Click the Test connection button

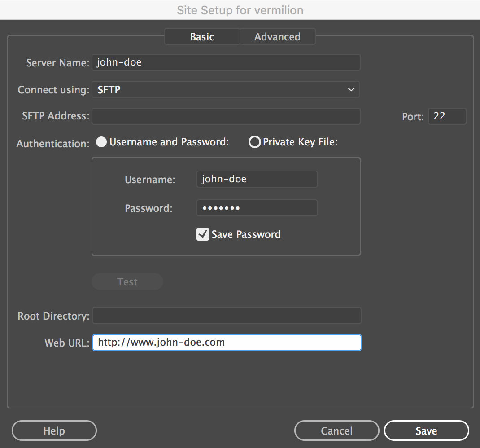click(x=127, y=281)
